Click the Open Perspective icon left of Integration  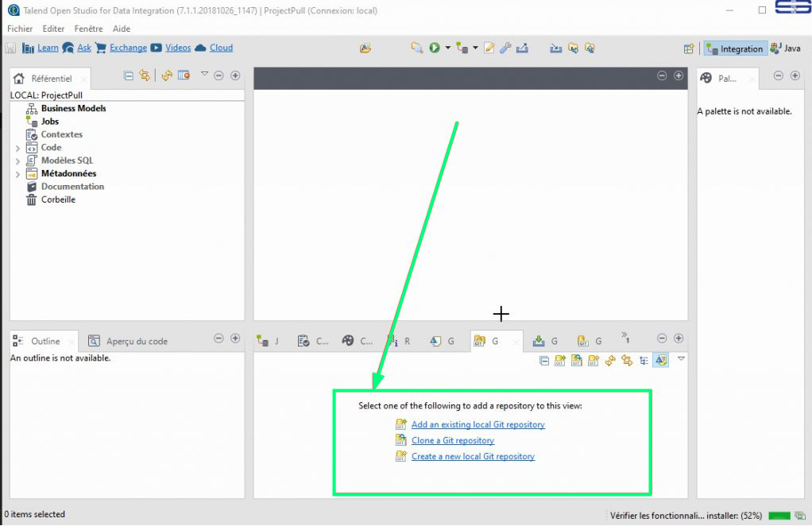coord(689,48)
